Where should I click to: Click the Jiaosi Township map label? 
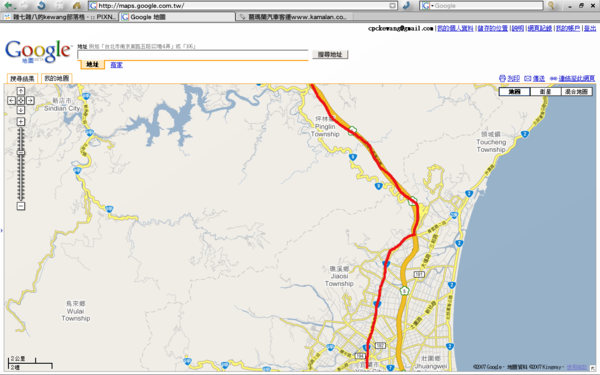(x=339, y=276)
